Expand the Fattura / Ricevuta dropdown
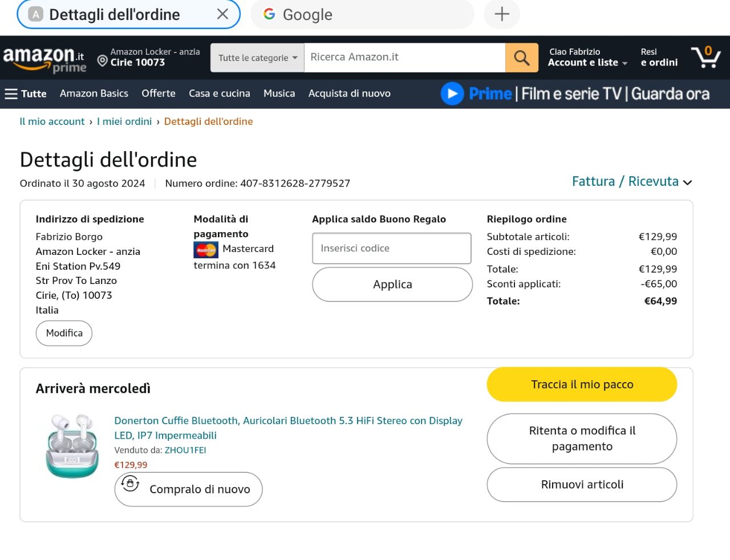The width and height of the screenshot is (730, 560). (632, 182)
